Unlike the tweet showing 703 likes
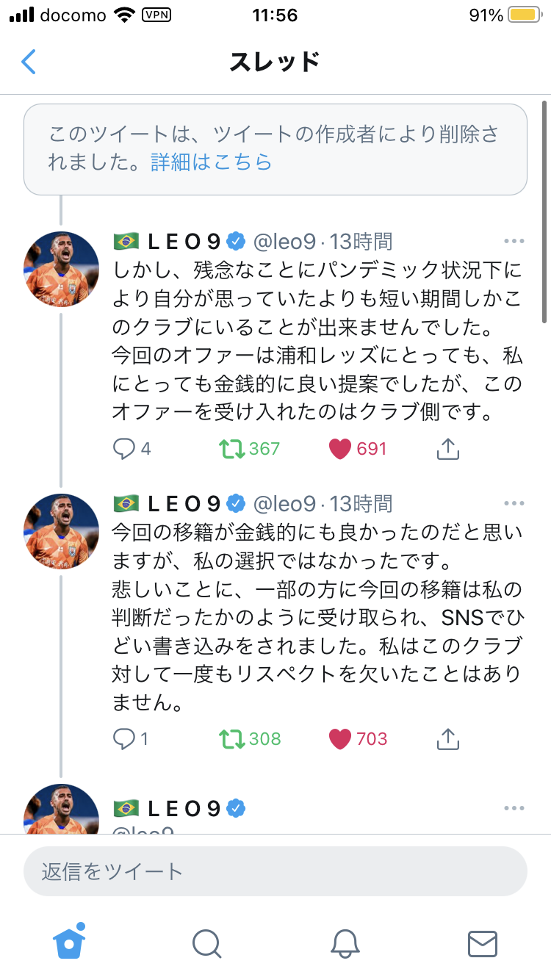 tap(339, 739)
